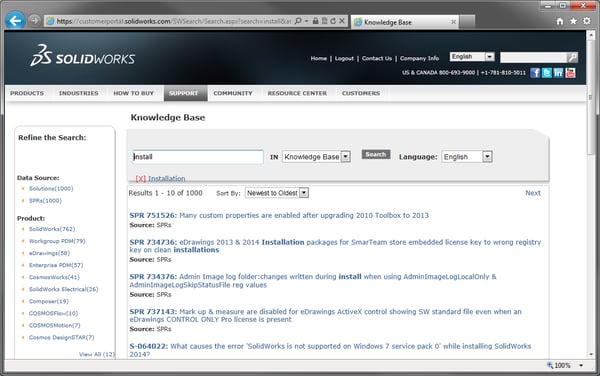Switch to the Knowledge Base browser tab

tap(405, 22)
